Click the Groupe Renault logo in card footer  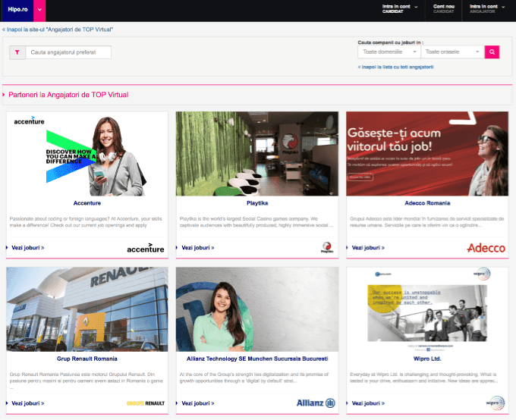pos(146,403)
